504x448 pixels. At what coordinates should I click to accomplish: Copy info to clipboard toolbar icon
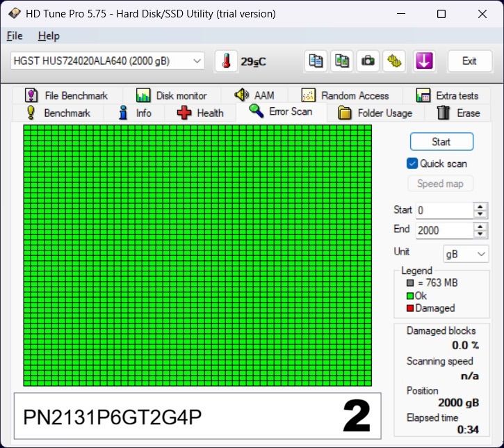(x=316, y=61)
